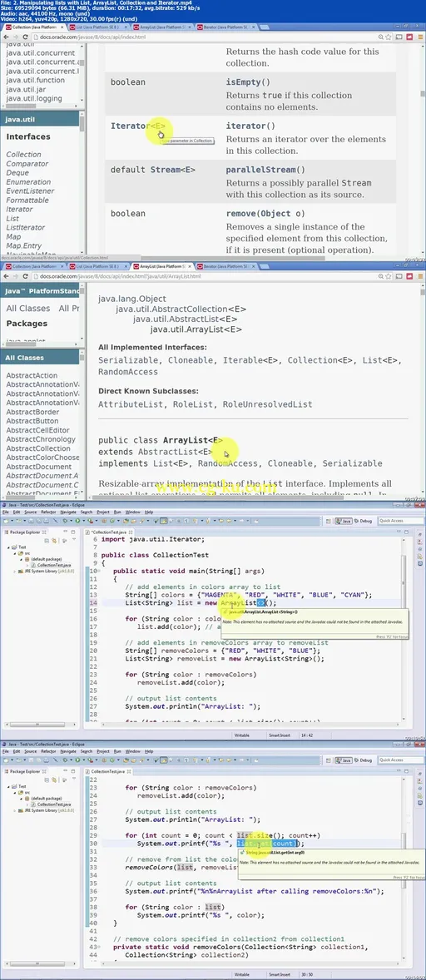Switch to Debug perspective in Eclipse with List.get tooltip

(x=364, y=760)
